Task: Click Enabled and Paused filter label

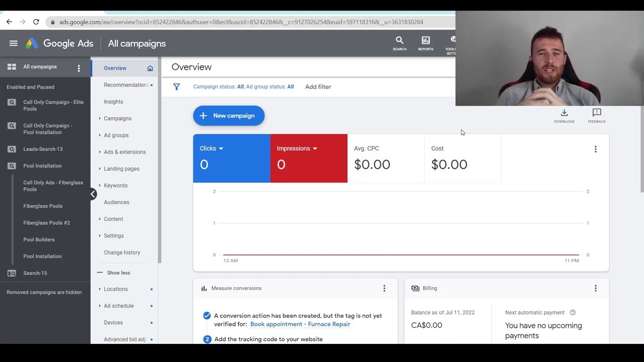Action: pyautogui.click(x=30, y=87)
